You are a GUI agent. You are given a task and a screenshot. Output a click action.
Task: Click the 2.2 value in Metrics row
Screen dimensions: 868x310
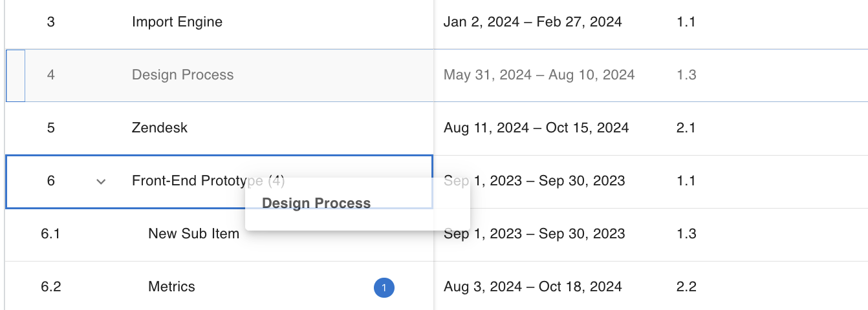pyautogui.click(x=686, y=287)
